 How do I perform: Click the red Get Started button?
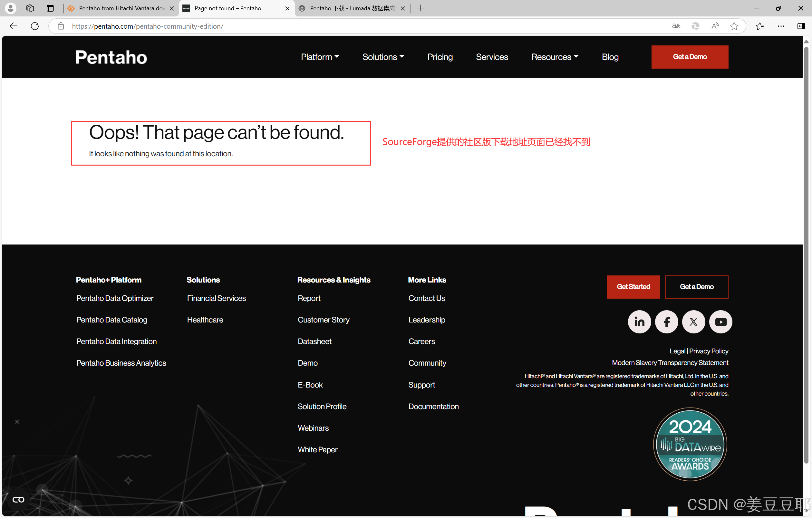pos(633,287)
